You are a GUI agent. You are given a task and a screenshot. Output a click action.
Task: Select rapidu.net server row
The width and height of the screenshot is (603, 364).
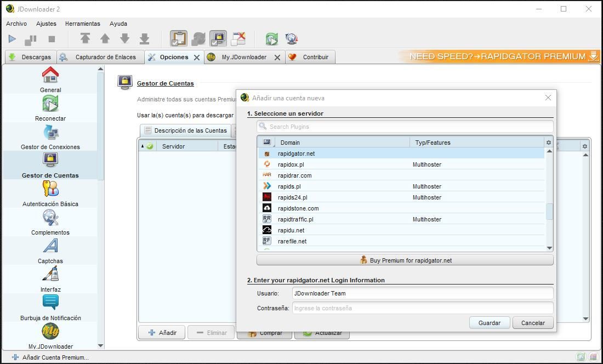(401, 230)
